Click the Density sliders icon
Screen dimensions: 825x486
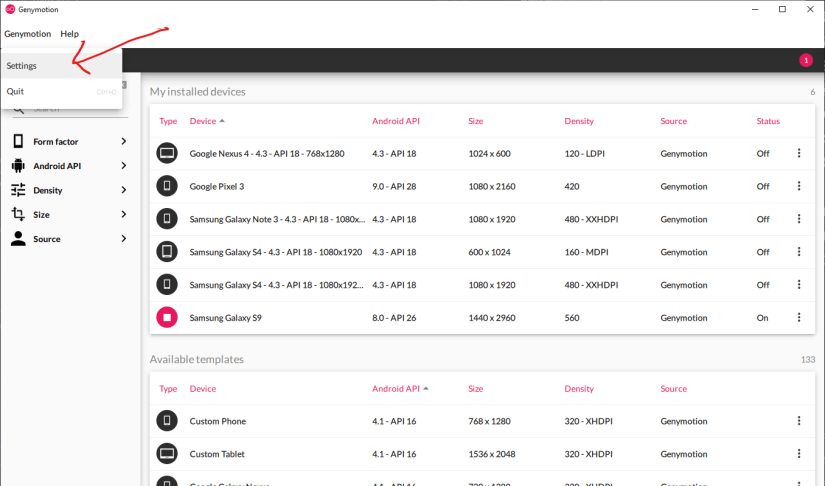(x=18, y=190)
